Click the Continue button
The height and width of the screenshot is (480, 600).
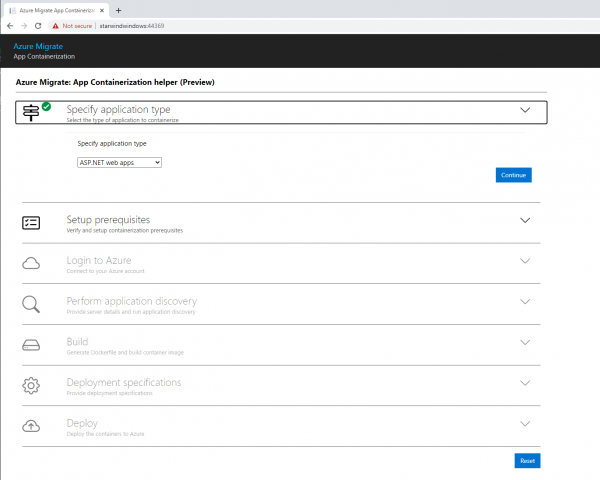click(514, 175)
